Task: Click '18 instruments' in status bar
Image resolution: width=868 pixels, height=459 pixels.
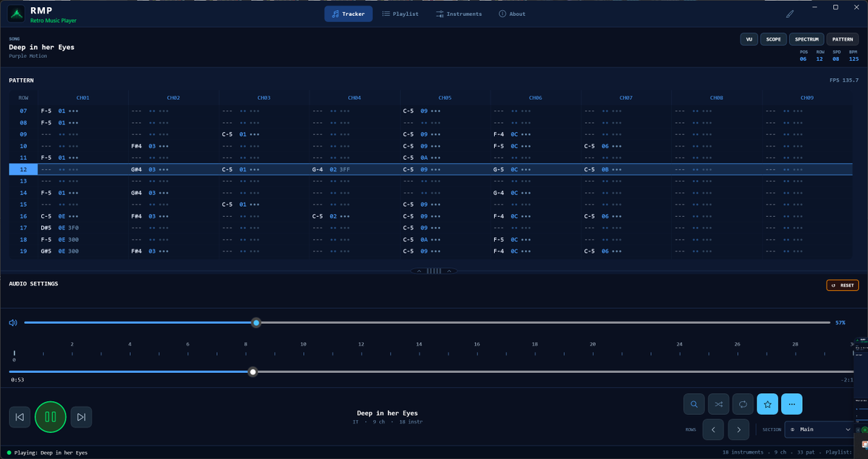Action: [743, 452]
